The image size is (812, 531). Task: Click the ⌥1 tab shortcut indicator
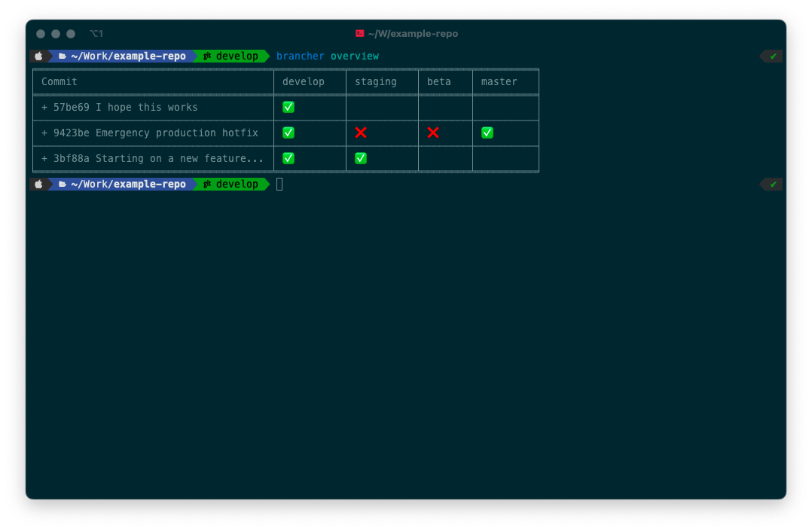(96, 34)
